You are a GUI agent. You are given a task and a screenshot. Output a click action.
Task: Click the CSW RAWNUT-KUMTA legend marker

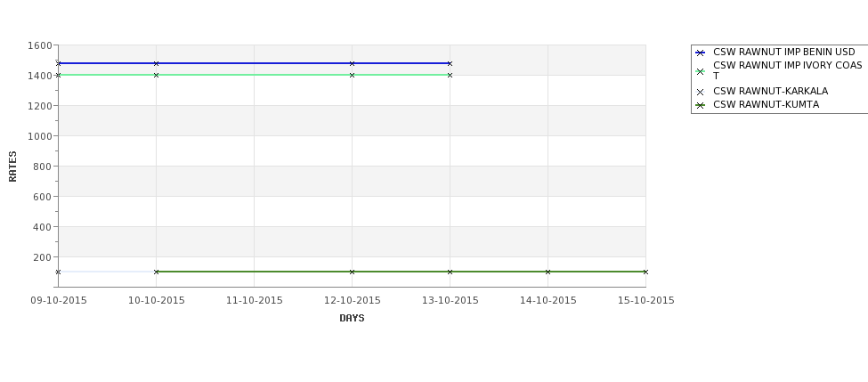point(700,105)
